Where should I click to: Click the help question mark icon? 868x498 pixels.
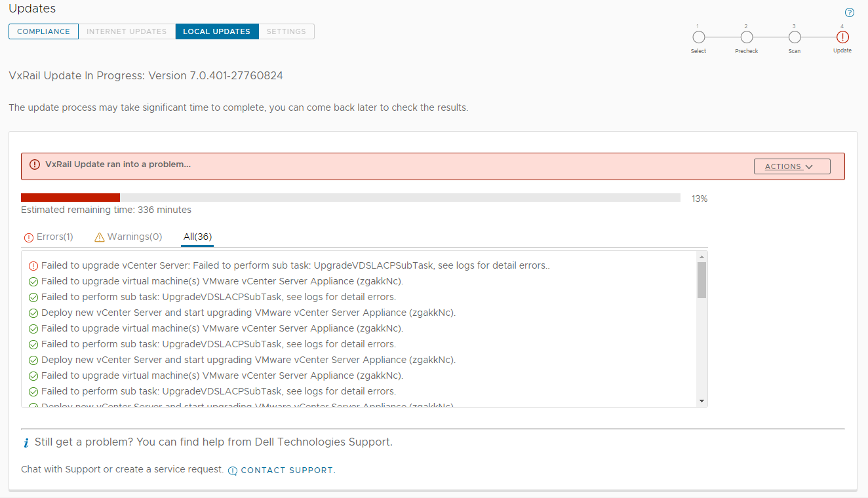click(850, 12)
